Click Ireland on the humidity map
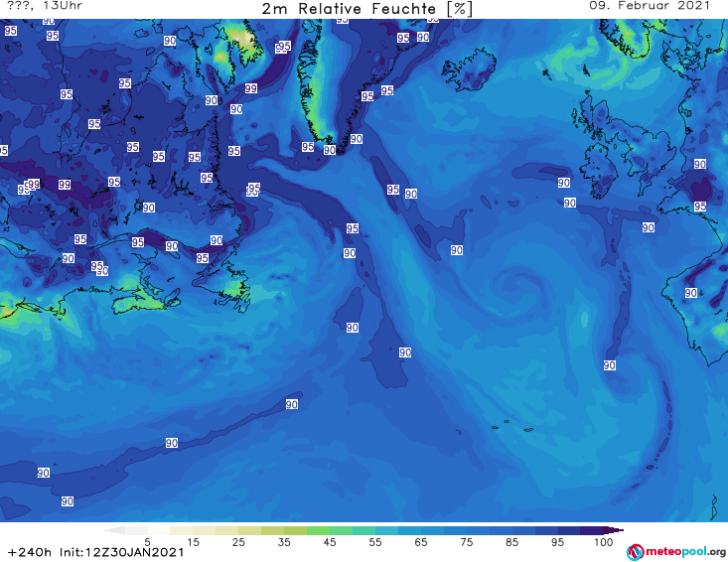Screen dimensions: 728x562 click(601, 172)
